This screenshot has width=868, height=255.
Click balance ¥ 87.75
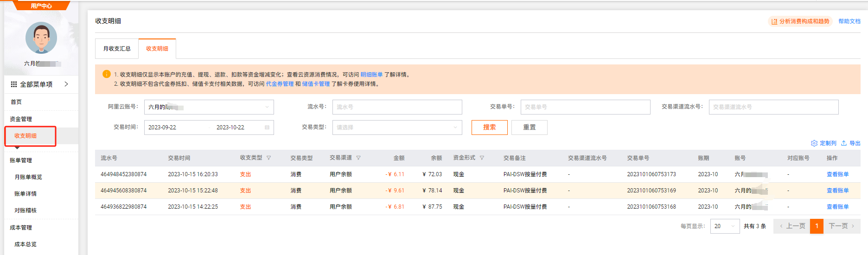click(x=432, y=207)
